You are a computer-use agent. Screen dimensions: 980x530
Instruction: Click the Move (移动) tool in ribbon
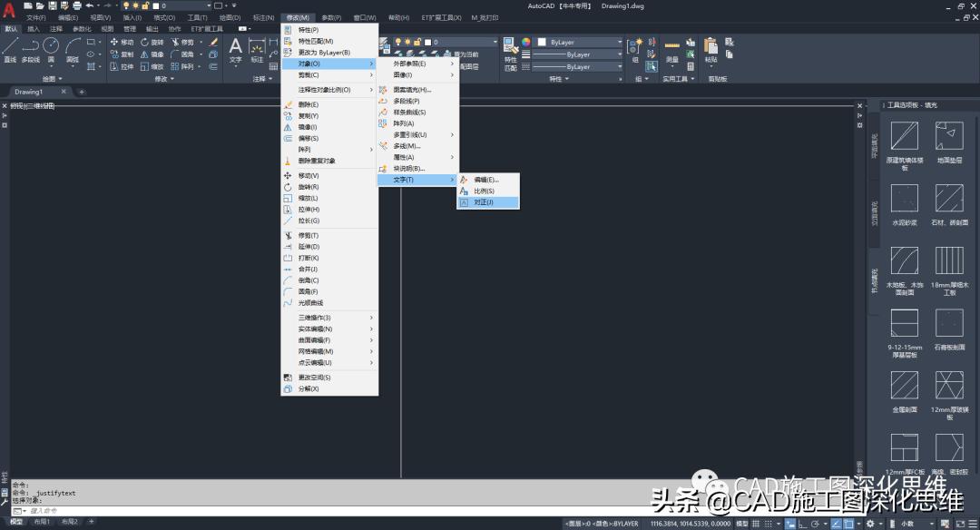[122, 42]
